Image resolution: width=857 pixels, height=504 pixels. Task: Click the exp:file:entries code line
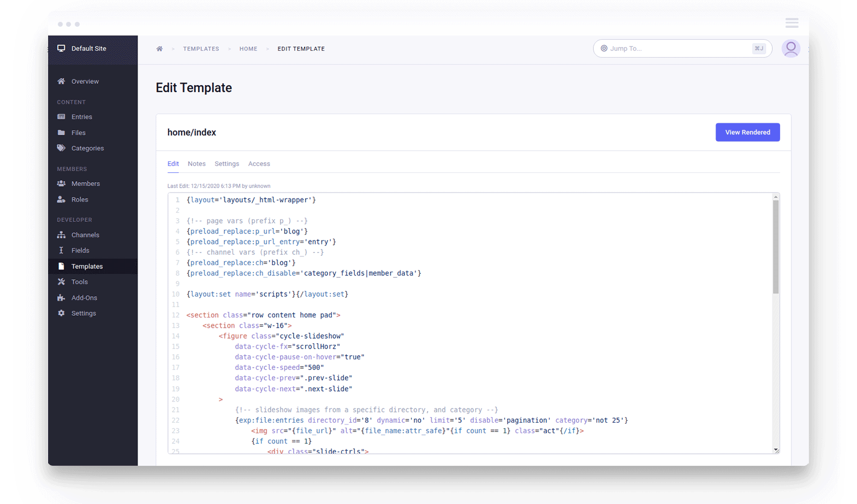point(432,421)
